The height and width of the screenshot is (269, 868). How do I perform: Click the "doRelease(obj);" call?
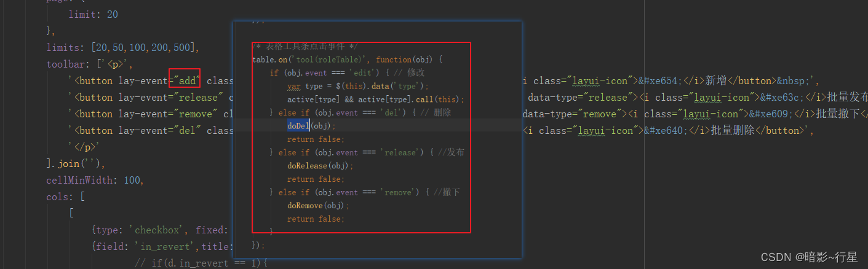pyautogui.click(x=321, y=165)
